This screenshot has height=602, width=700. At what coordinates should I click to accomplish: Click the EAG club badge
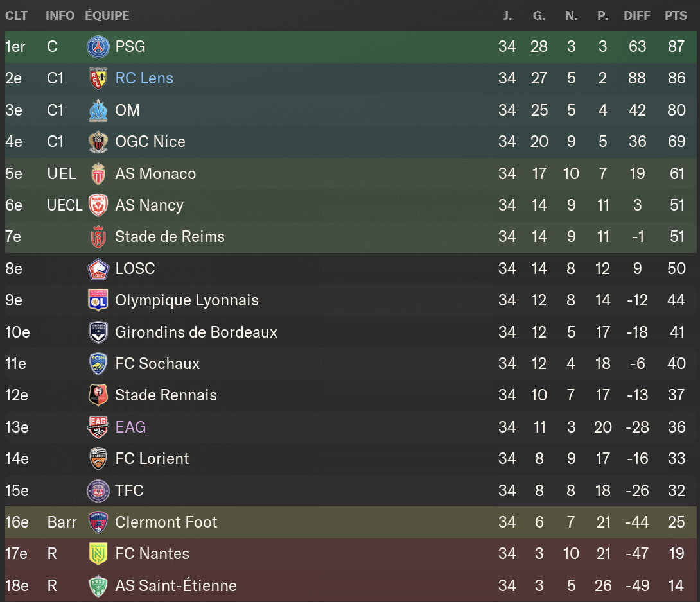coord(98,427)
